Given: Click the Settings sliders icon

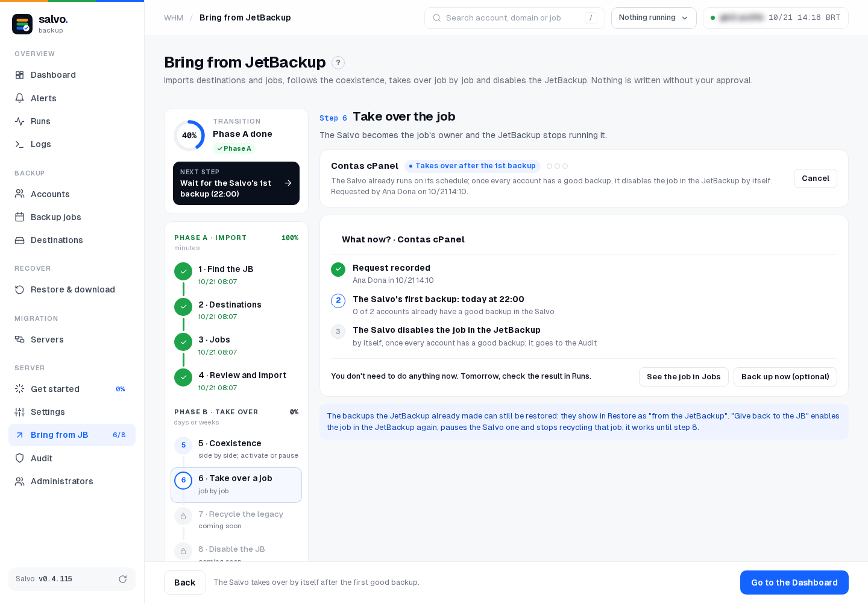Looking at the screenshot, I should tap(20, 412).
